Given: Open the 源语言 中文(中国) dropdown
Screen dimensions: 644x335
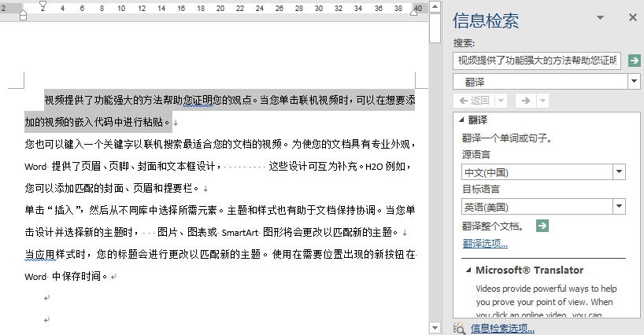Looking at the screenshot, I should [x=619, y=172].
